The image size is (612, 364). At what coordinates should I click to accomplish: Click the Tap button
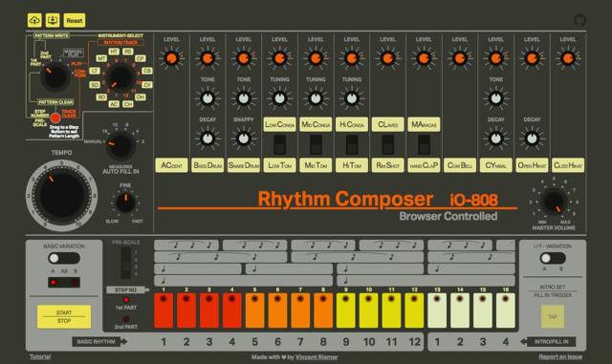point(553,316)
